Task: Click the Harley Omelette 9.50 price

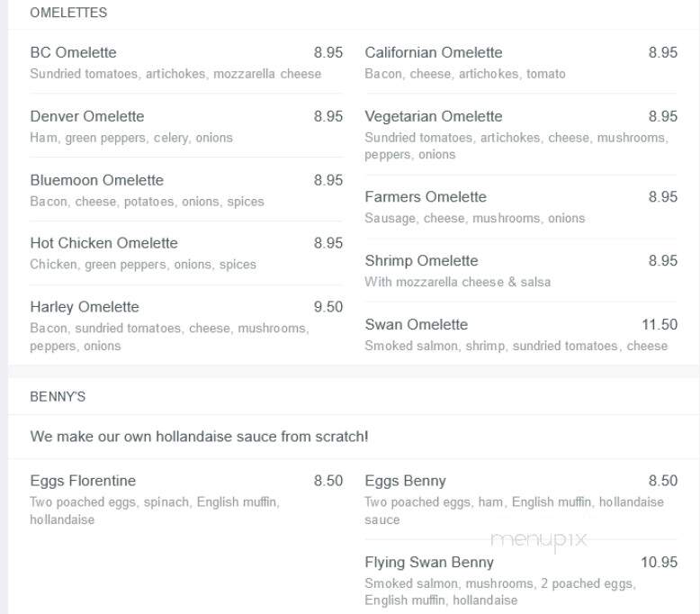Action: 328,307
